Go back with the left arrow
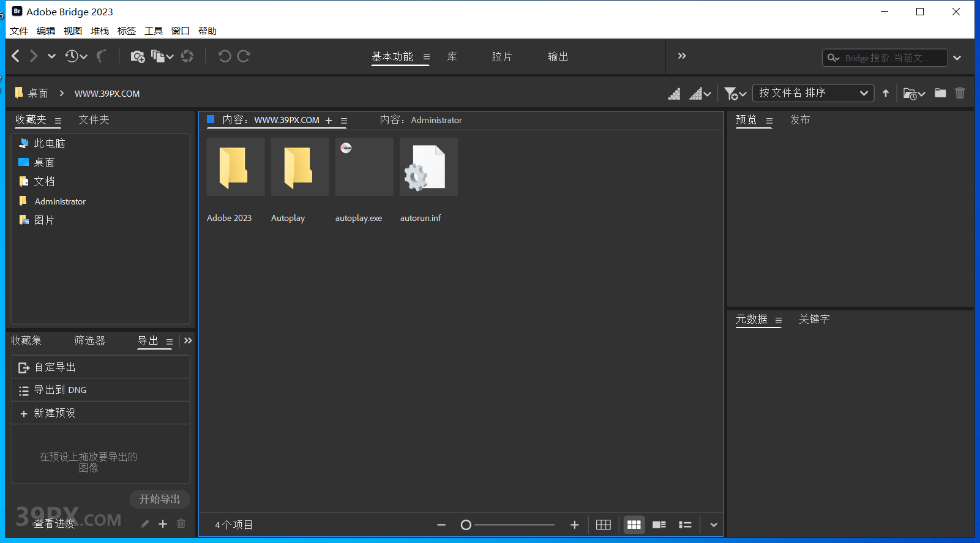The width and height of the screenshot is (980, 543). pyautogui.click(x=16, y=56)
